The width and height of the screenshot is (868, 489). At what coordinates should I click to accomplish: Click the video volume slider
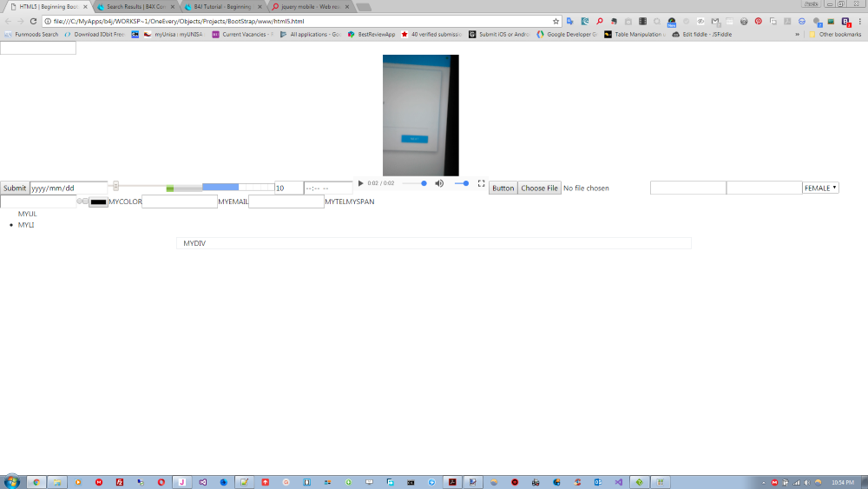(x=462, y=183)
